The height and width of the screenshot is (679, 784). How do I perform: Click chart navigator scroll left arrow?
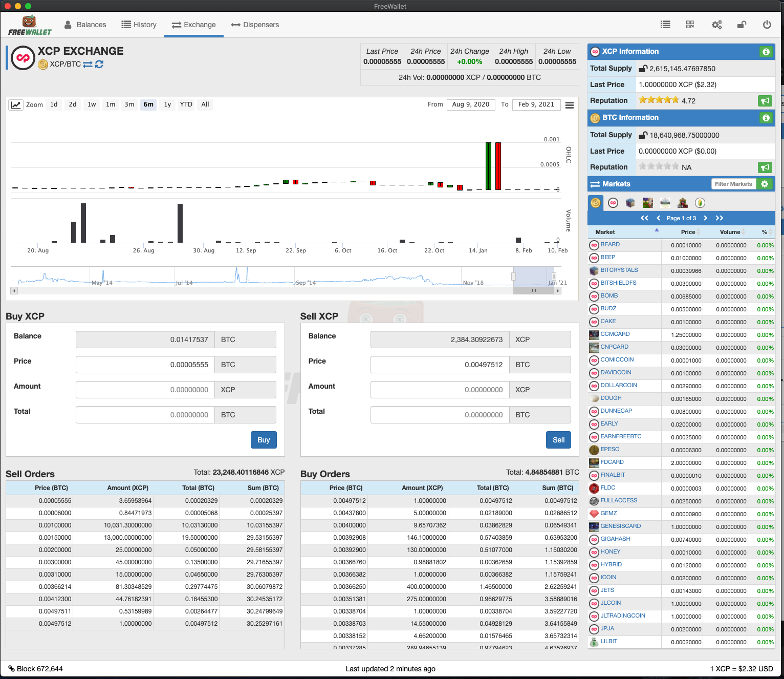pos(14,290)
